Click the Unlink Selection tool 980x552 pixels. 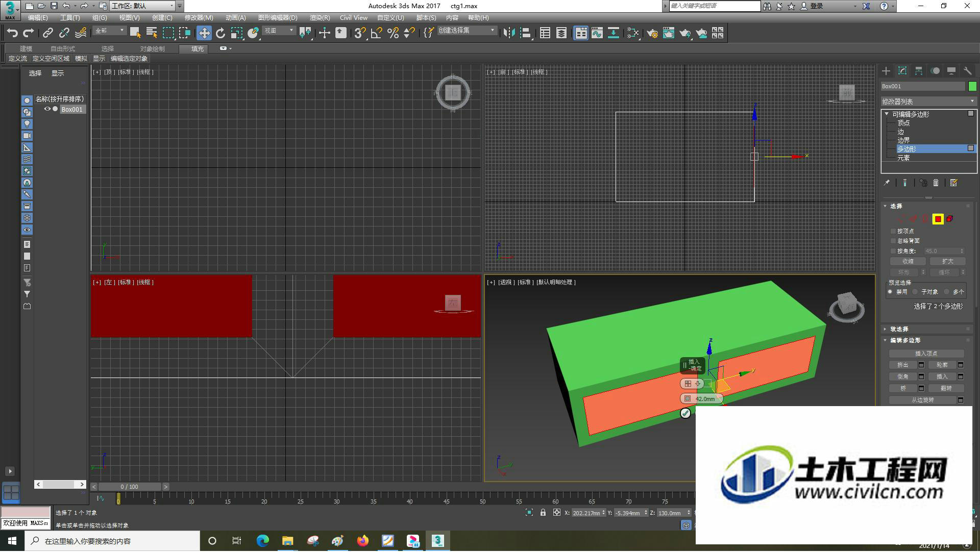point(64,33)
